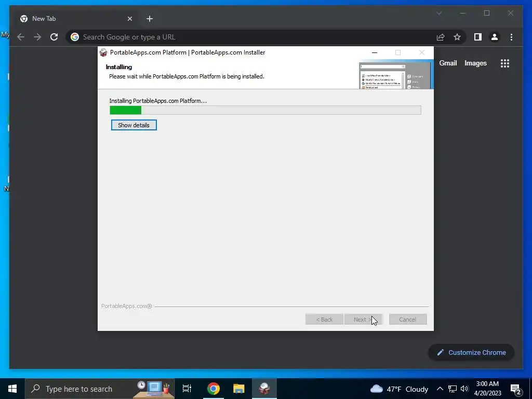Click the Cancel button in installer
This screenshot has width=532, height=399.
(407, 320)
